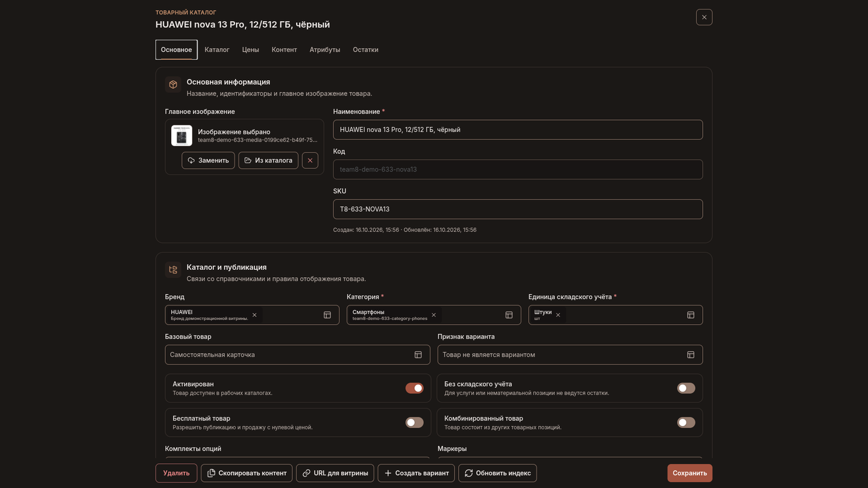
Task: Switch to the Каталог tab
Action: pos(217,49)
